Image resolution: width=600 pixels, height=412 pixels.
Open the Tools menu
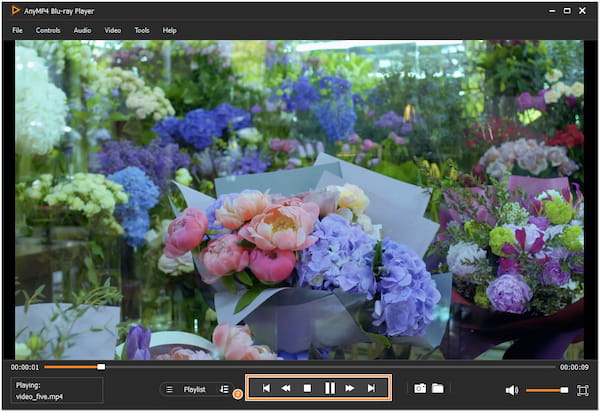[142, 30]
